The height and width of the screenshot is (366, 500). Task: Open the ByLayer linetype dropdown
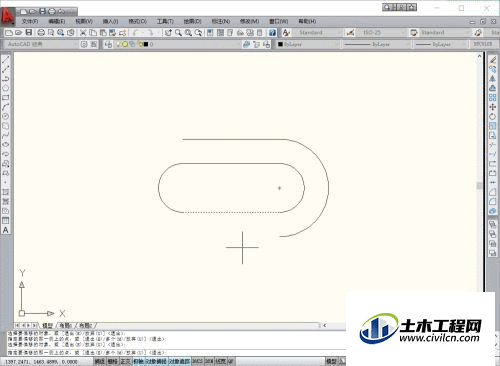(x=376, y=44)
